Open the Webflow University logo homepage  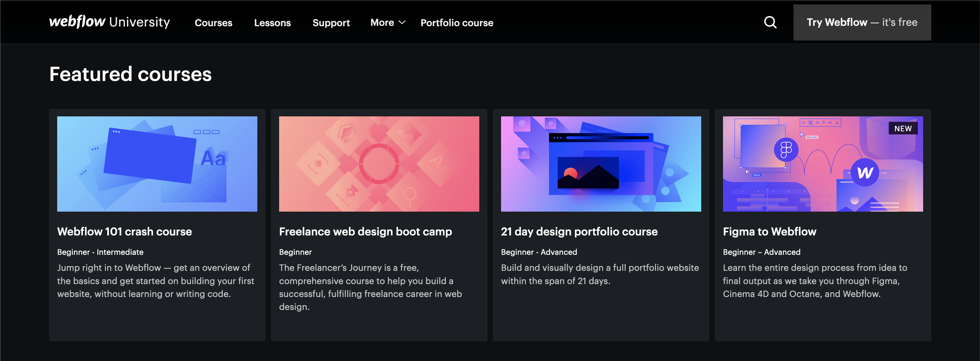(x=110, y=22)
